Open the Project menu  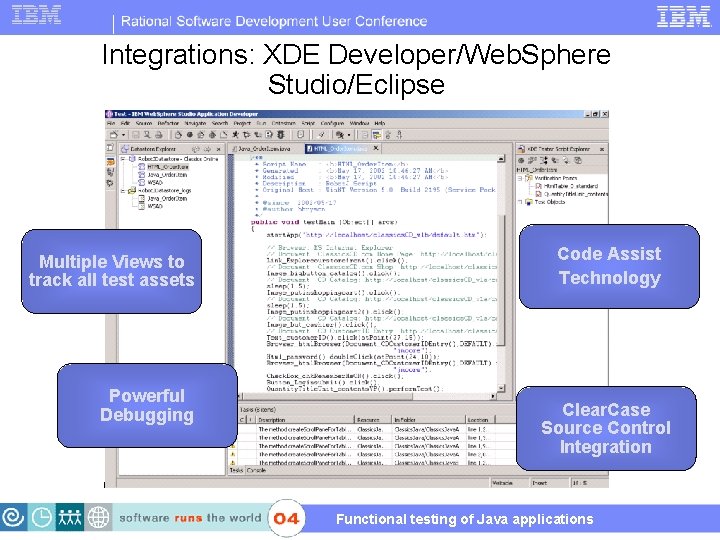242,123
